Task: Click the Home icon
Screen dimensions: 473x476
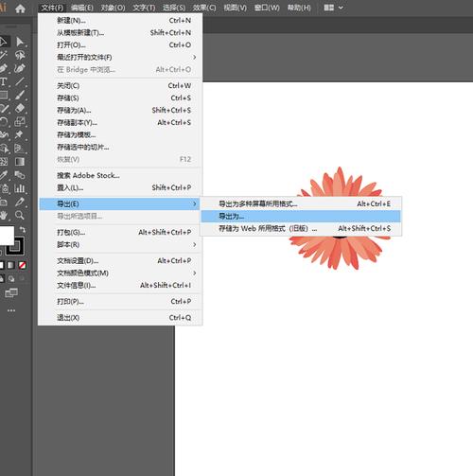Action: click(x=20, y=9)
